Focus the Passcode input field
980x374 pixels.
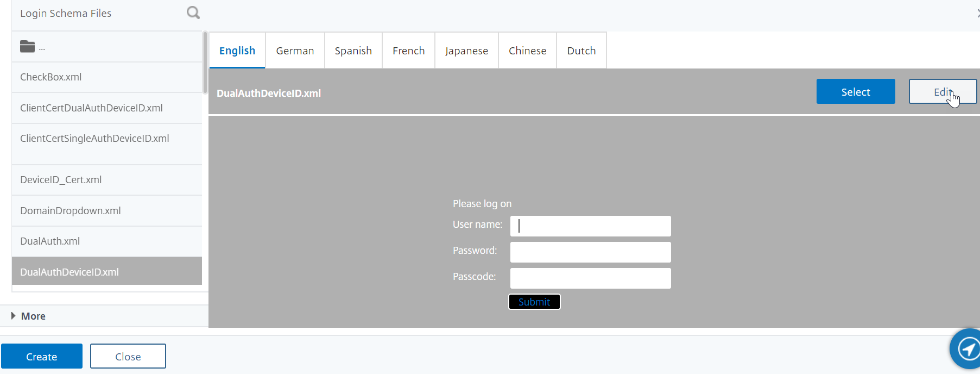591,278
